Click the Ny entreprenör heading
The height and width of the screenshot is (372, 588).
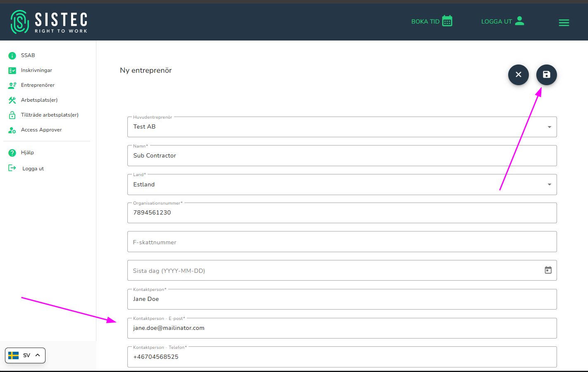pos(146,70)
